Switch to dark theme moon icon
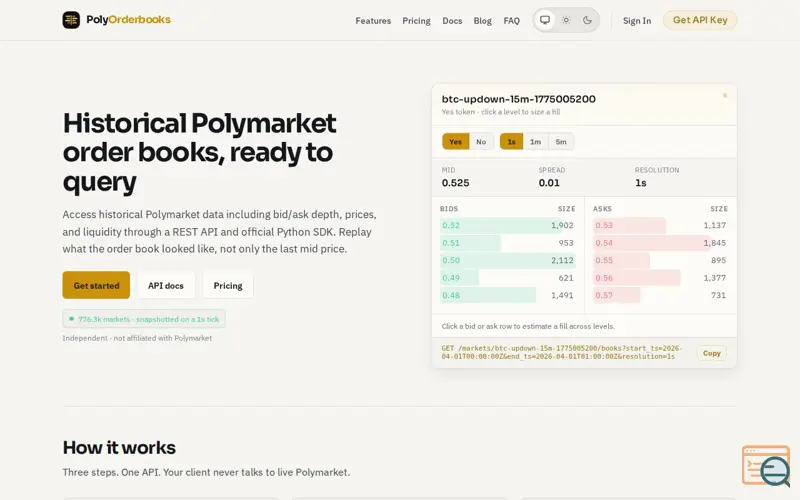Screen dimensions: 800x500 (587, 20)
